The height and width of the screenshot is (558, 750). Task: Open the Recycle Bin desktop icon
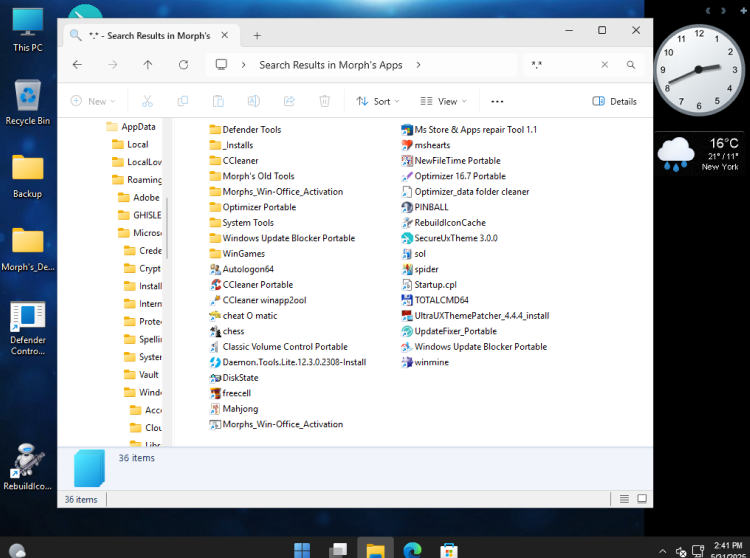click(x=28, y=103)
